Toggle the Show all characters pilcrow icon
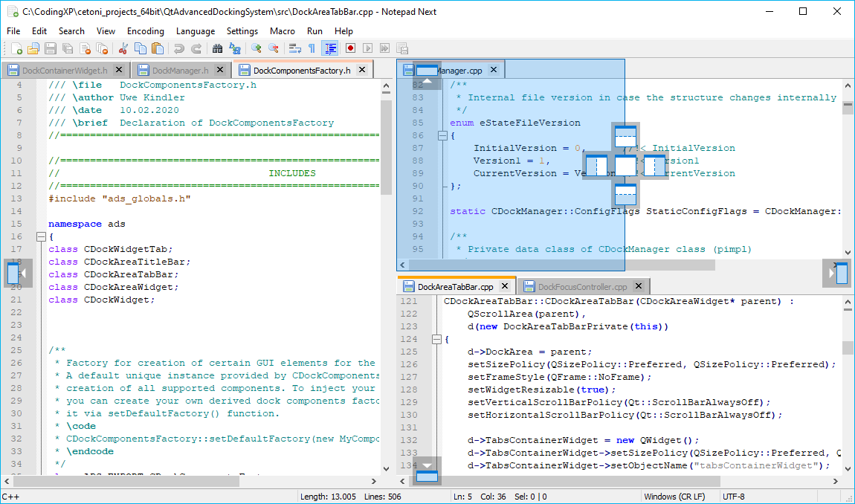Viewport: 855px width, 504px height. [312, 48]
